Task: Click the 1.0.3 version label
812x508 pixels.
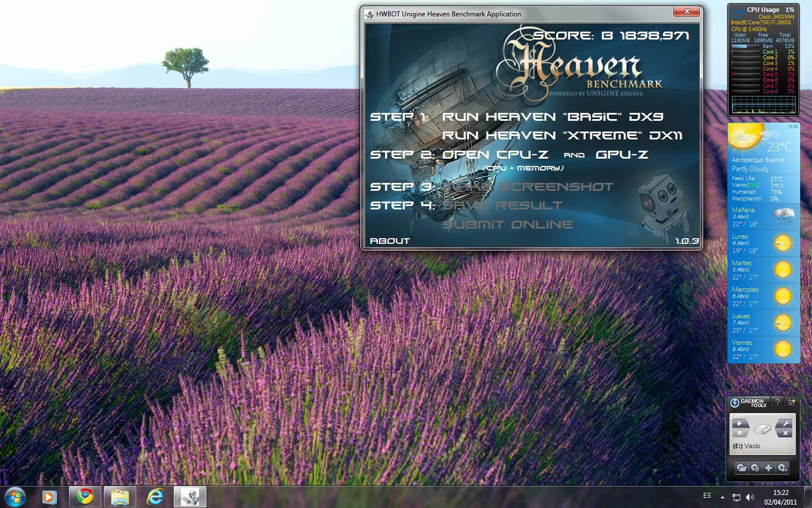Action: pos(687,241)
